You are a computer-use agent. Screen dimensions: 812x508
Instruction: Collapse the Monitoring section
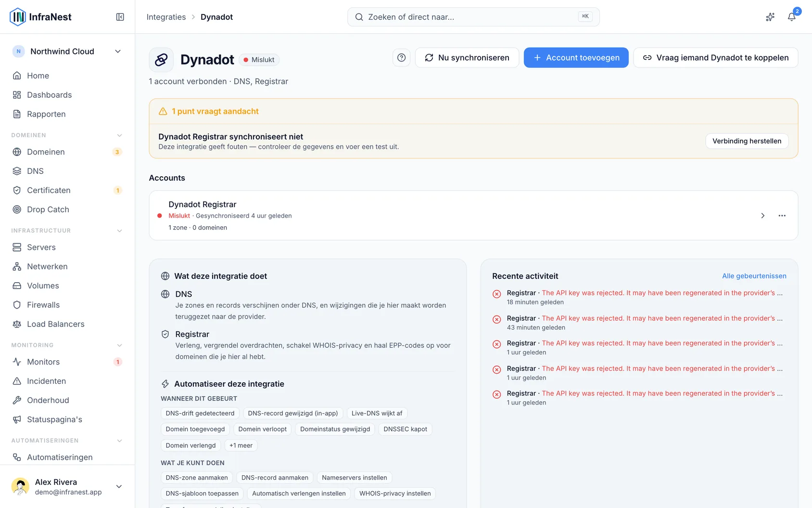[x=67, y=345]
